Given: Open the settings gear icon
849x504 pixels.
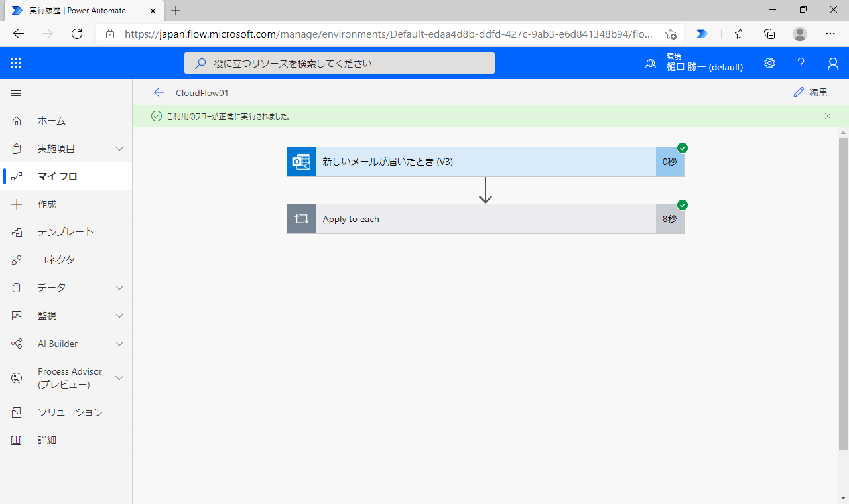Looking at the screenshot, I should click(769, 63).
